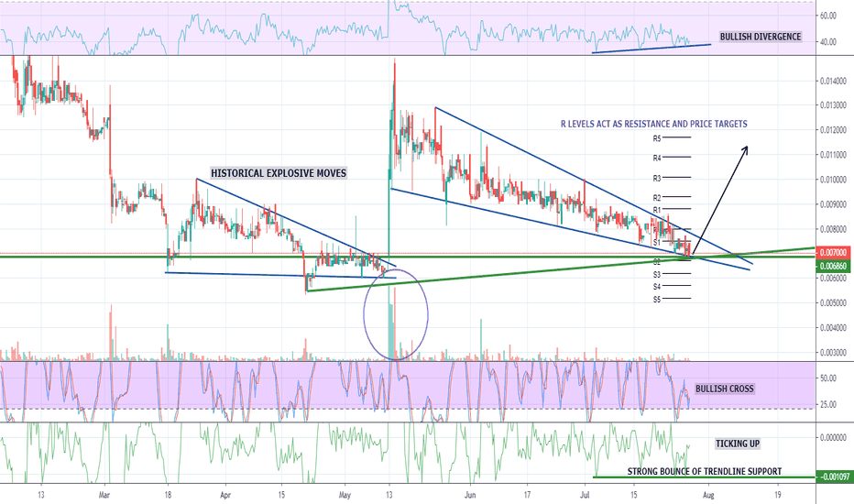
Task: Click the R5 pivot level label
Action: (x=657, y=138)
